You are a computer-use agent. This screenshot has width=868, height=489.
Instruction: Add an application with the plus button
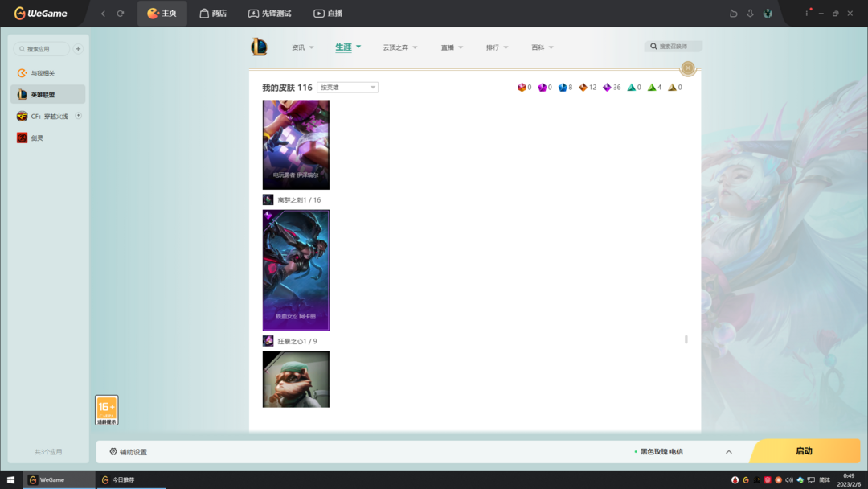pyautogui.click(x=78, y=49)
